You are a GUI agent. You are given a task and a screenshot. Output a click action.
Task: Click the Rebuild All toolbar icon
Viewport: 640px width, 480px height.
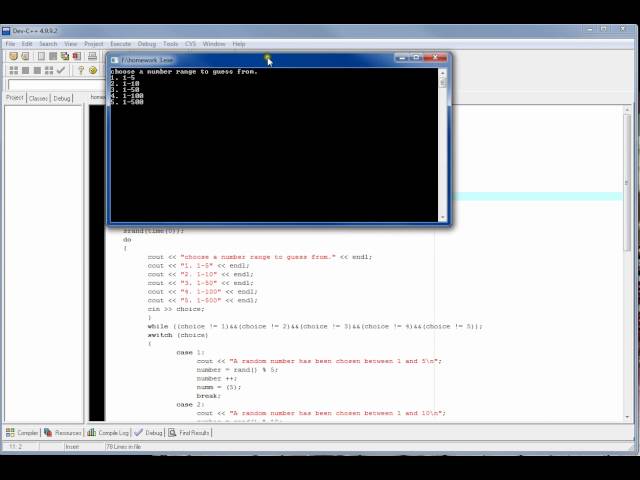(49, 70)
